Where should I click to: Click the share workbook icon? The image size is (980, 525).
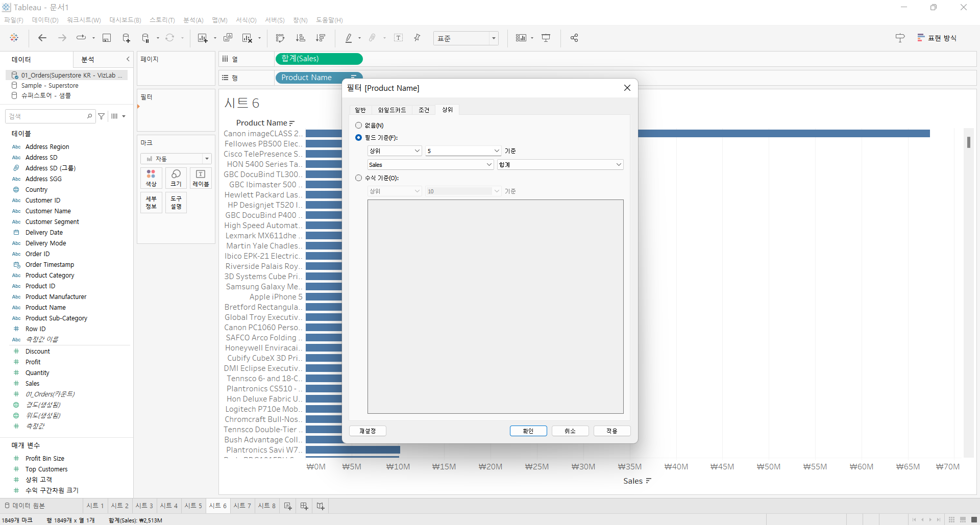pos(574,38)
